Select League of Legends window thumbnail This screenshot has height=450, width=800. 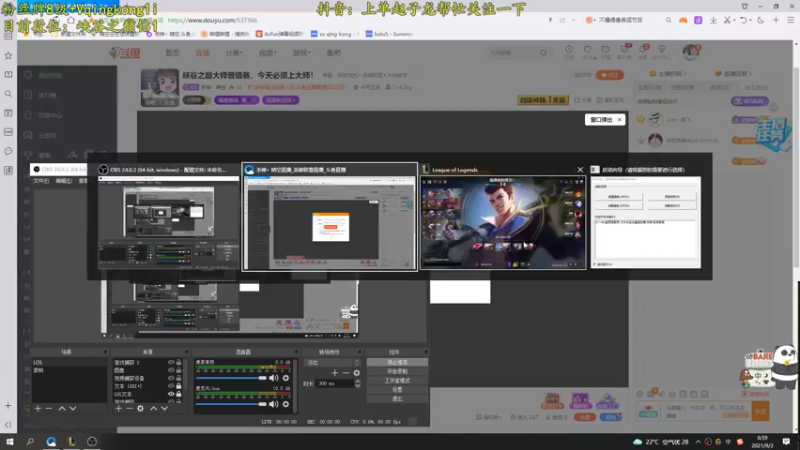503,222
